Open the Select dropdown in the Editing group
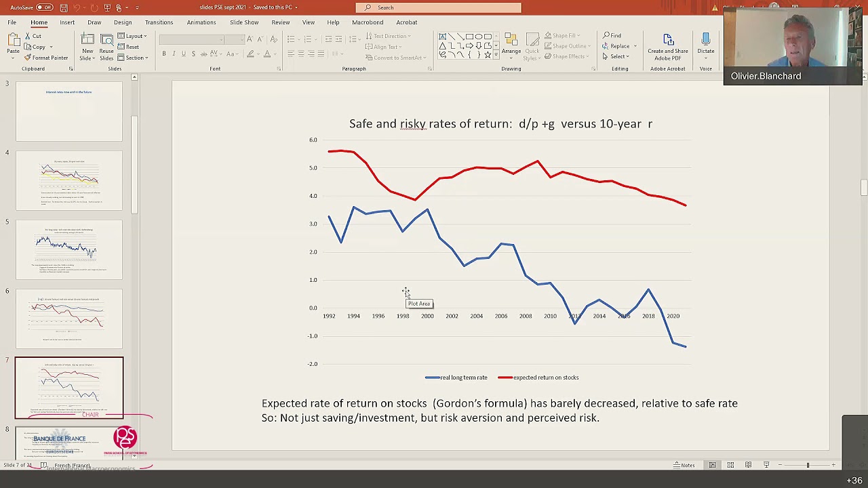Image resolution: width=868 pixels, height=488 pixels. pos(620,56)
